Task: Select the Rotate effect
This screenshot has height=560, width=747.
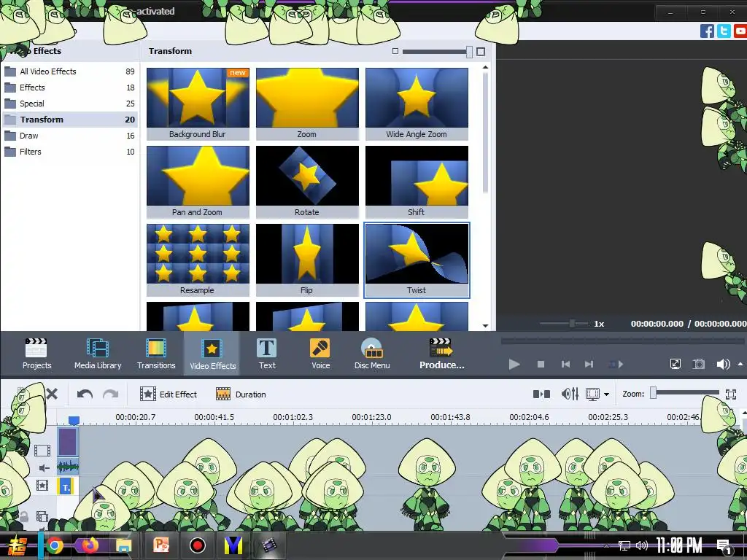Action: (307, 182)
